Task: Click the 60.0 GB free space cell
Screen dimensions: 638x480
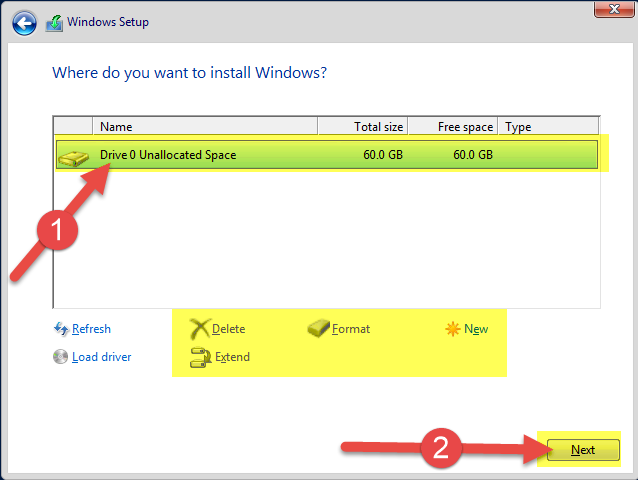Action: tap(473, 155)
